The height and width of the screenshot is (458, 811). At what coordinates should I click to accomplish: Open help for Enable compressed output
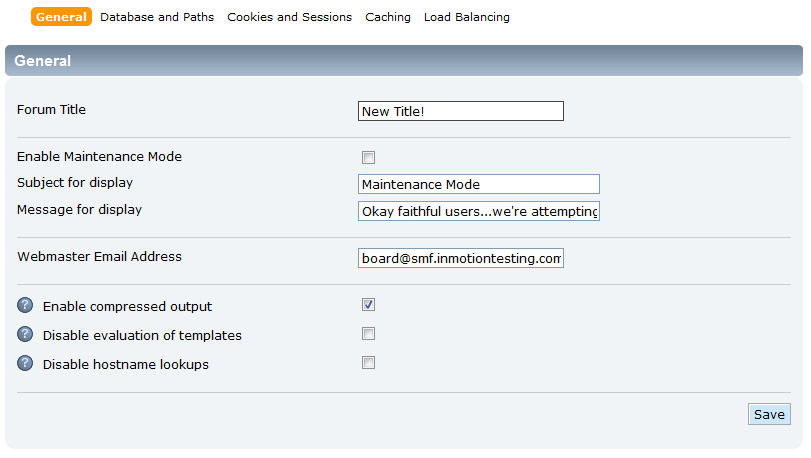pos(25,306)
